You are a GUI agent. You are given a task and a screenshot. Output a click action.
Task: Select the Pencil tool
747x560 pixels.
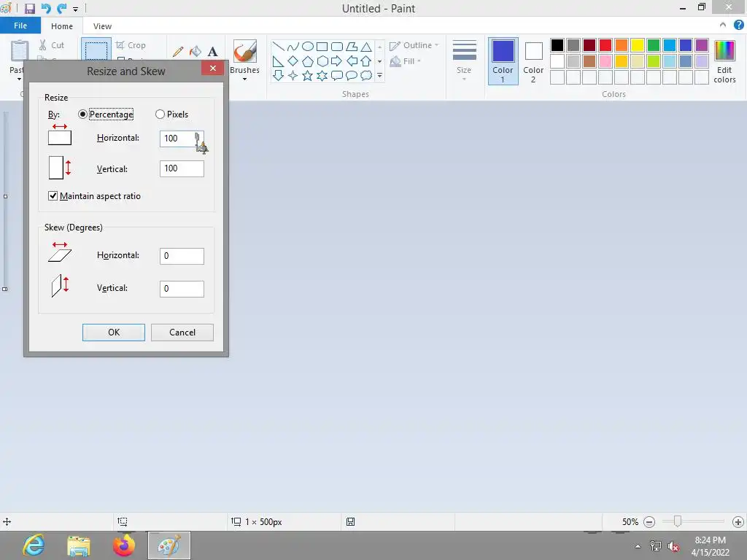coord(178,52)
